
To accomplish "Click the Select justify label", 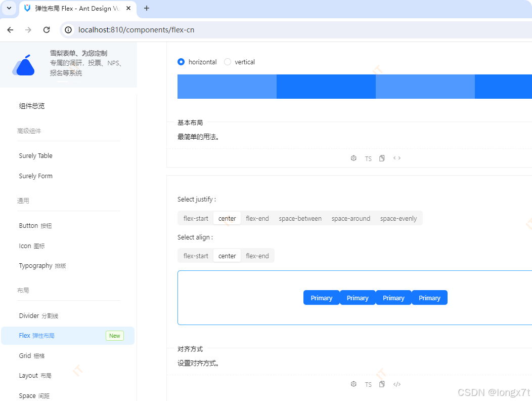I will click(197, 199).
